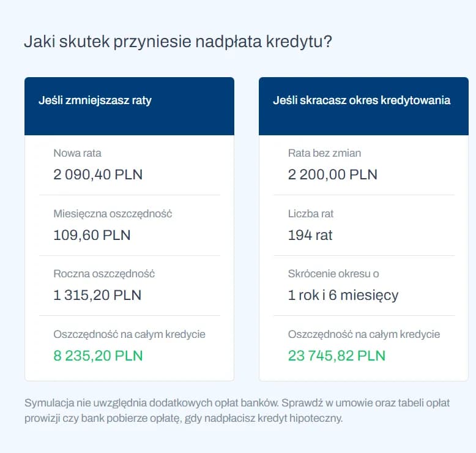
Task: Click the "Liczba rat" label
Action: click(311, 214)
